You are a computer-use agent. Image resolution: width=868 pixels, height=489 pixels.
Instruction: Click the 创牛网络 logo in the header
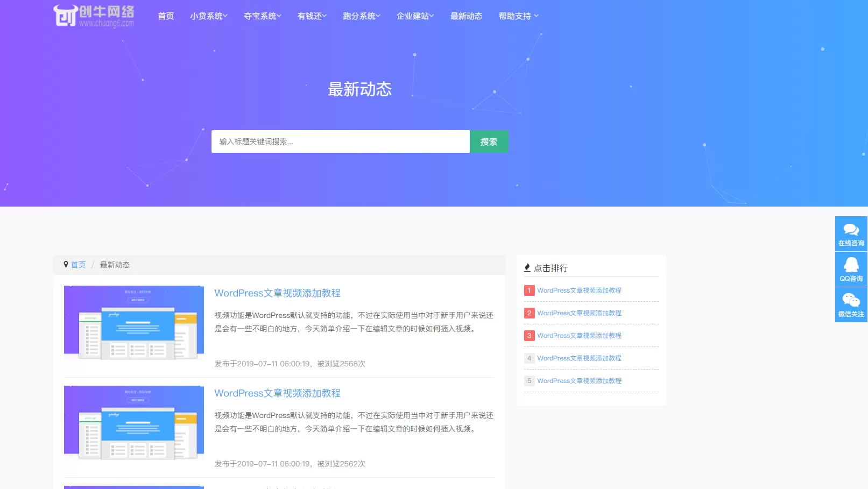94,16
